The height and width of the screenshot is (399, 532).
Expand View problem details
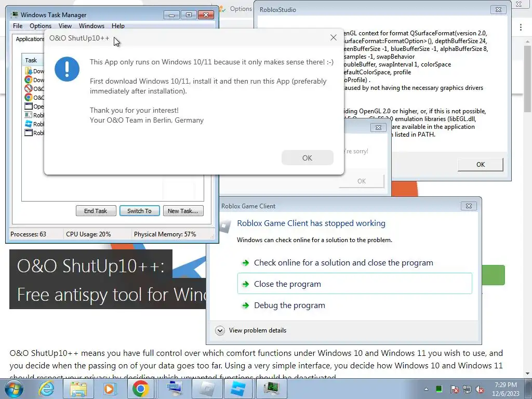[x=220, y=330]
